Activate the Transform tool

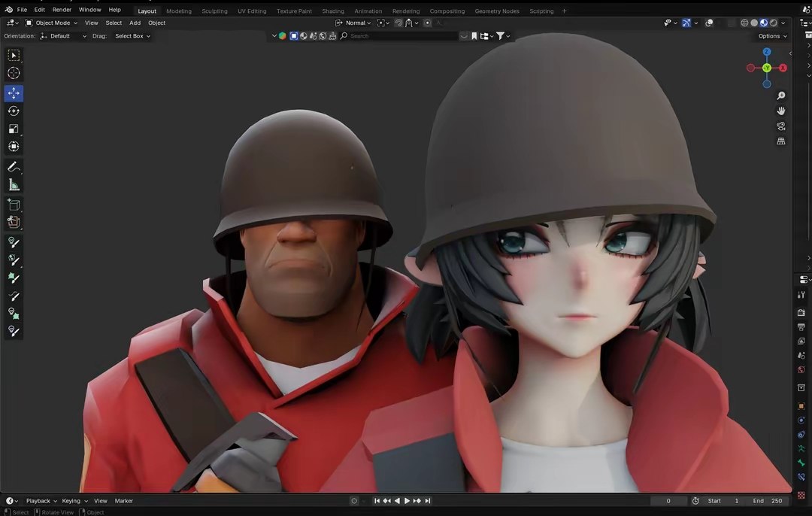pyautogui.click(x=14, y=147)
